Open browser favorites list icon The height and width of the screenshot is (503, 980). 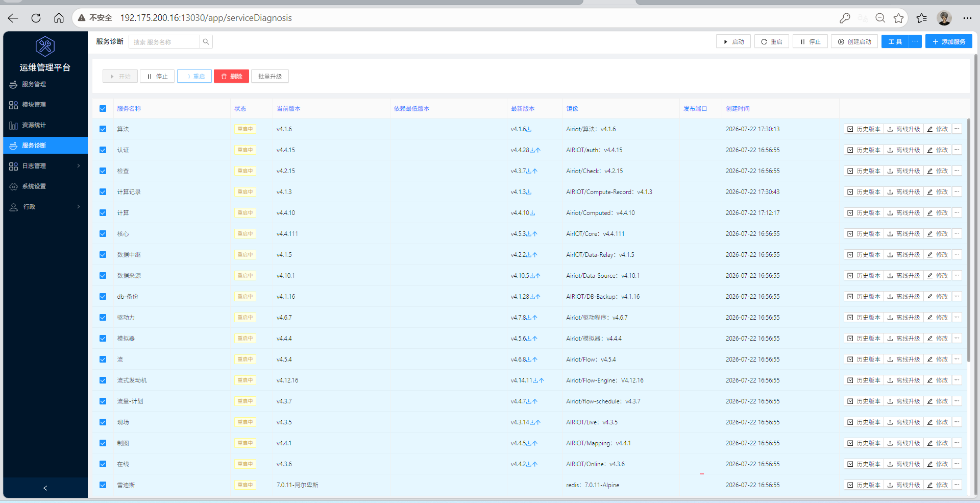(x=921, y=18)
